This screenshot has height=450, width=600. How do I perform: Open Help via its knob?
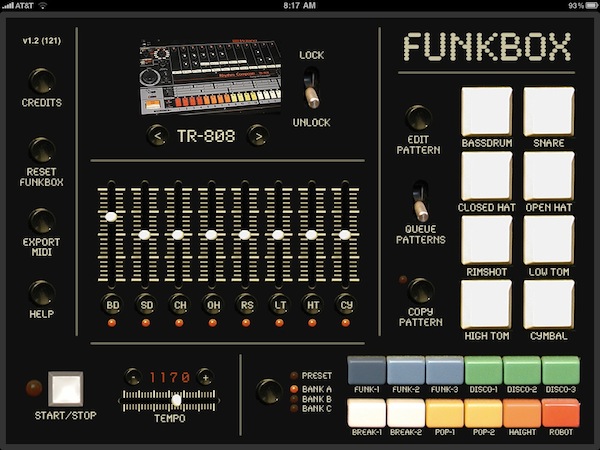[42, 292]
